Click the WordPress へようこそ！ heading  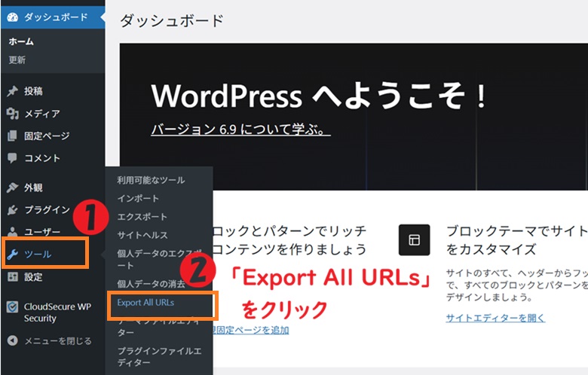(x=319, y=96)
